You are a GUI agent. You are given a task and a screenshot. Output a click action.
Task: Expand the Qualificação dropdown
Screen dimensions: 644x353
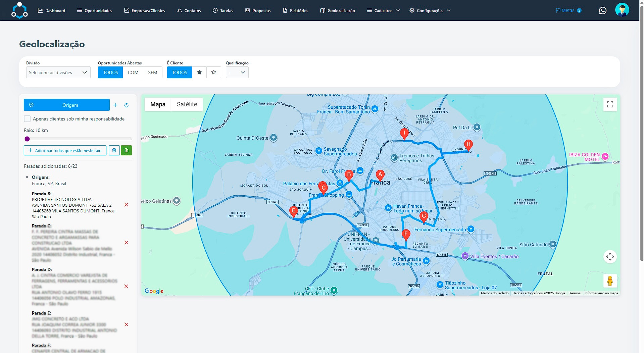pos(237,72)
